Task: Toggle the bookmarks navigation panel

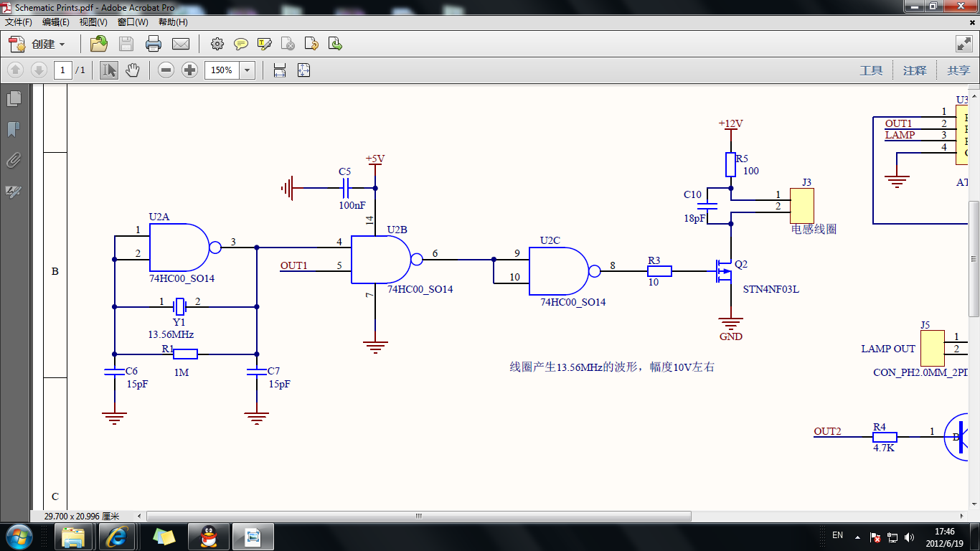Action: tap(14, 129)
